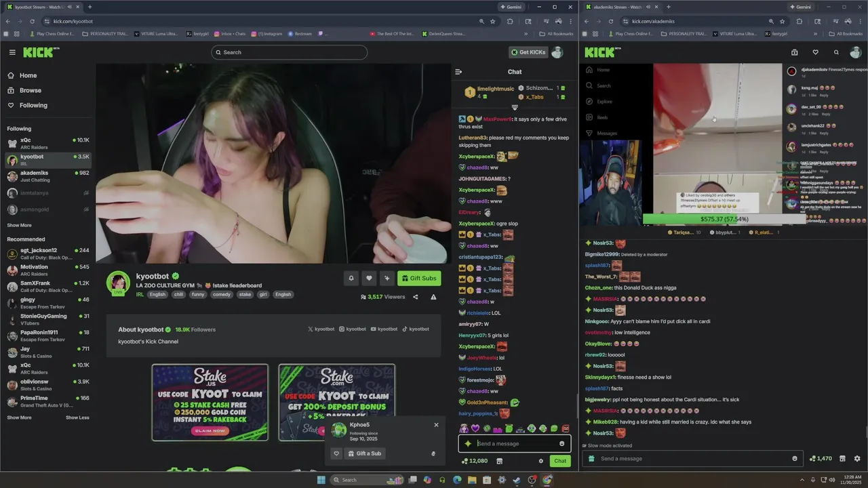The width and height of the screenshot is (868, 488).
Task: Open kyootbot's Instagram profile link
Action: tap(353, 329)
